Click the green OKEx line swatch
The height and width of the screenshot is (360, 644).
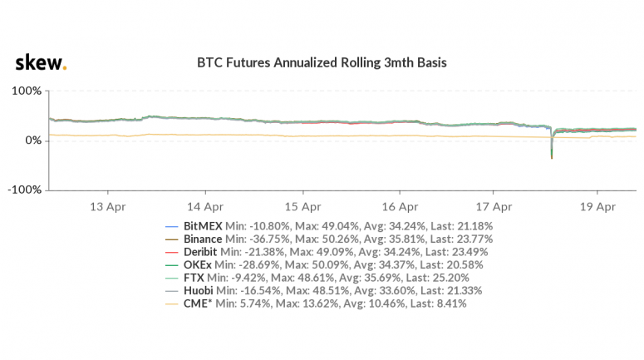(x=173, y=265)
